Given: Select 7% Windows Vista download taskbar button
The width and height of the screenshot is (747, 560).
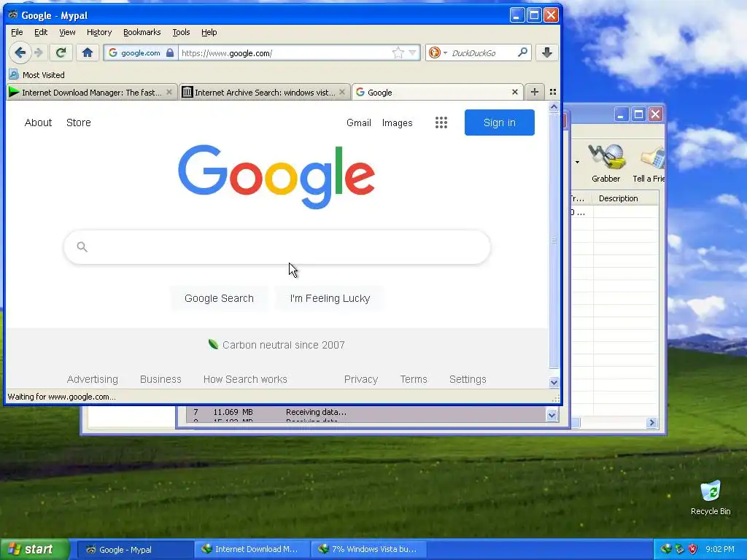Looking at the screenshot, I should pyautogui.click(x=368, y=550).
